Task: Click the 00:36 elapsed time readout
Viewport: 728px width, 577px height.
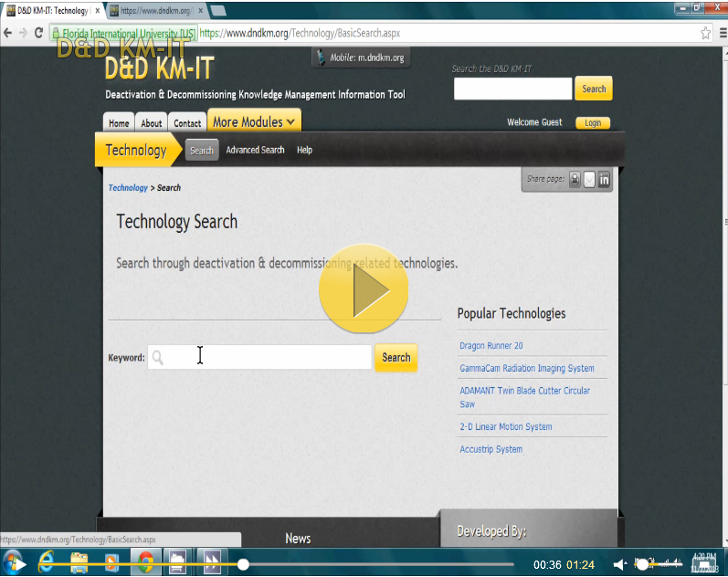Action: click(547, 564)
